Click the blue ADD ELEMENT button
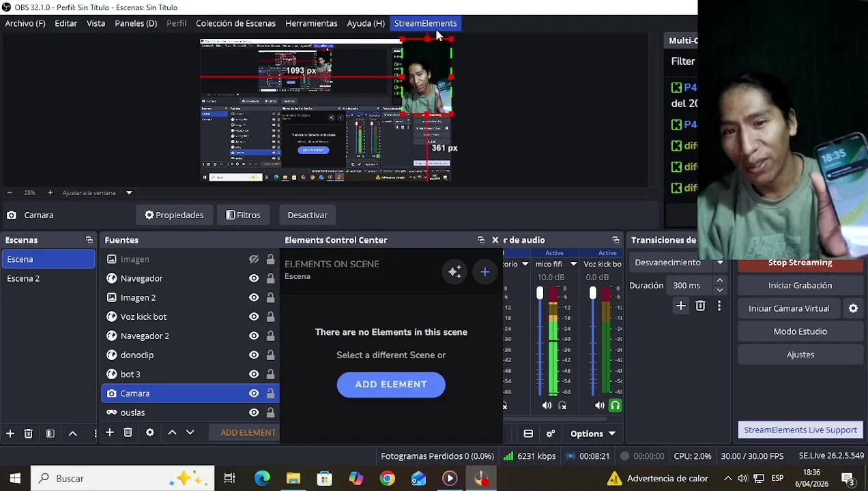This screenshot has width=868, height=491. 391,385
